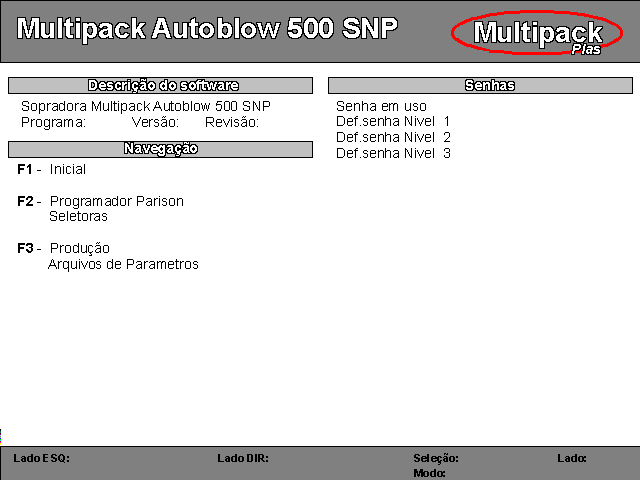
Task: Click the Modo: status field
Action: [429, 473]
